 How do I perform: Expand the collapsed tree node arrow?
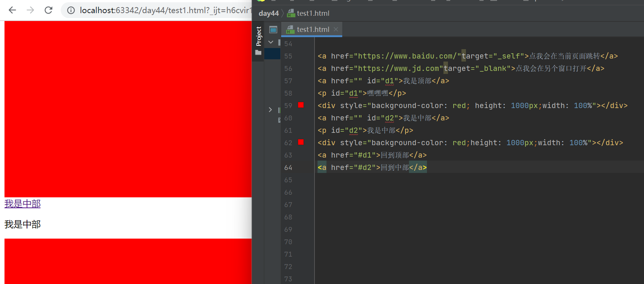[x=270, y=110]
